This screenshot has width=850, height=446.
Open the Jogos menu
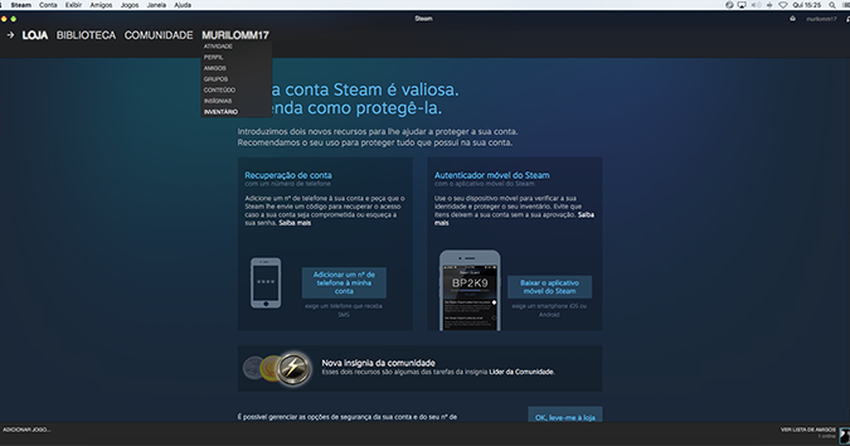pyautogui.click(x=130, y=5)
